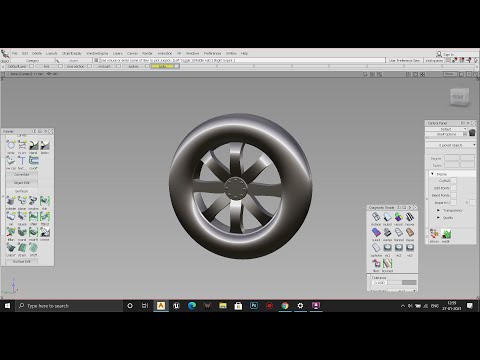Open the ObjectDisplay menu
This screenshot has width=480, height=360.
point(72,53)
